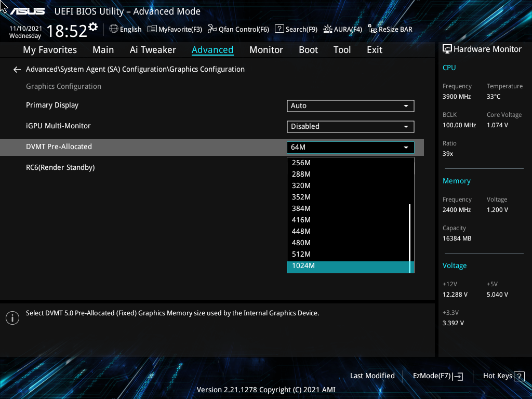Open MyFavorite(F3) list icon
Screen dimensions: 532x399
(152, 29)
